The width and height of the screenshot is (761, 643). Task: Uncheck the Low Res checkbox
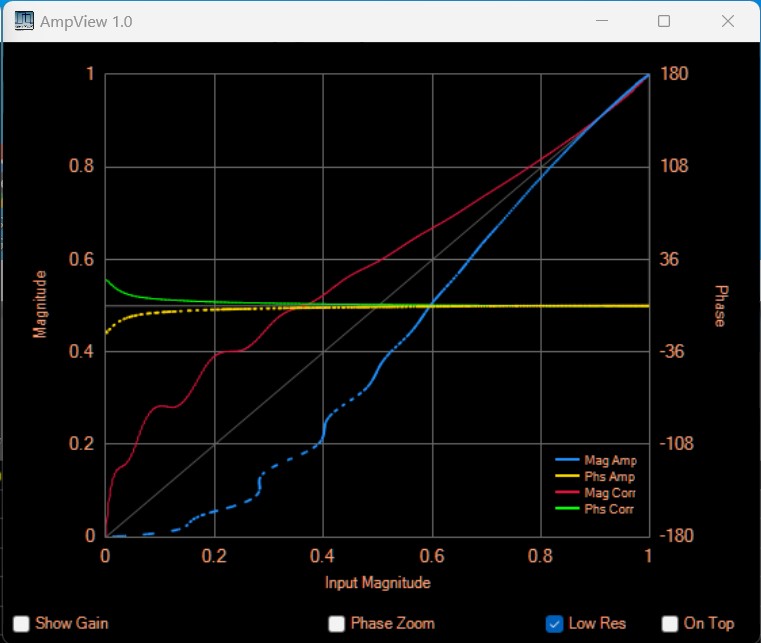[555, 624]
